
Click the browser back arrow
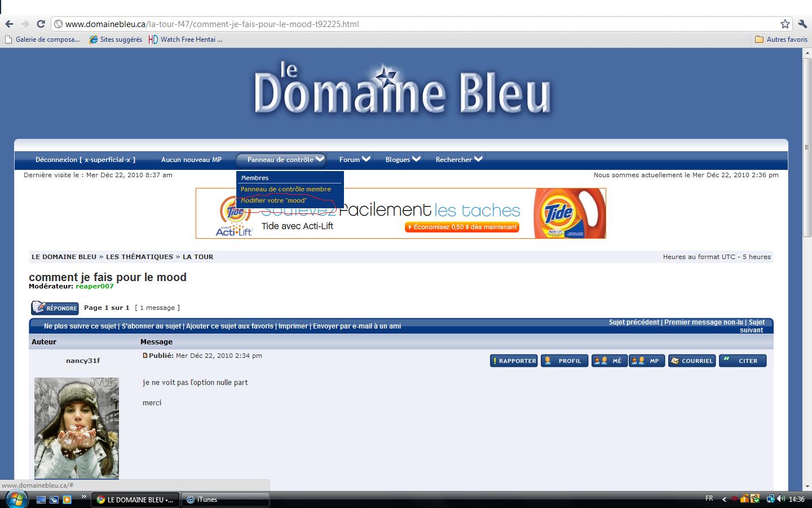pos(9,24)
